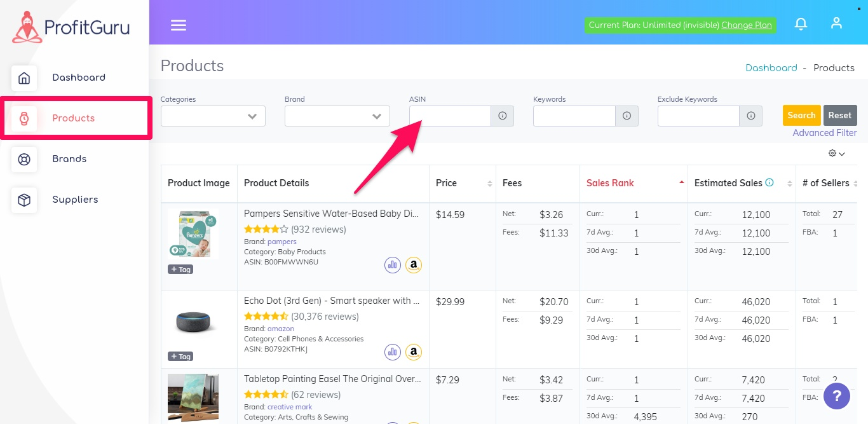This screenshot has width=868, height=424.
Task: Click the Change Plan link
Action: coord(747,25)
